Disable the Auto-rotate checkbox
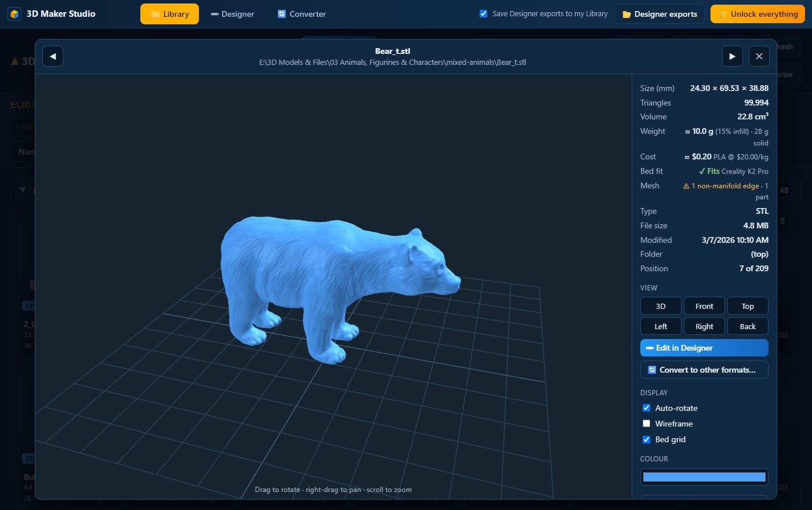 point(646,408)
